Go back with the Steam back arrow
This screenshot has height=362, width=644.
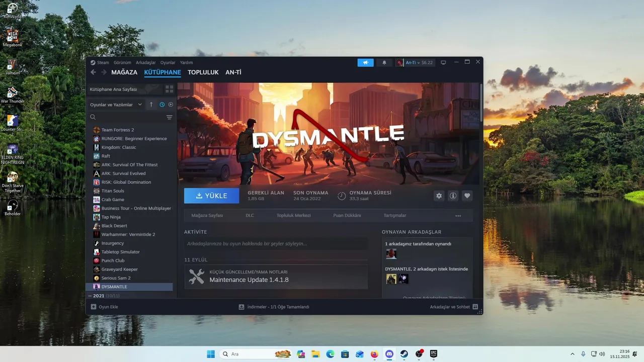[93, 72]
